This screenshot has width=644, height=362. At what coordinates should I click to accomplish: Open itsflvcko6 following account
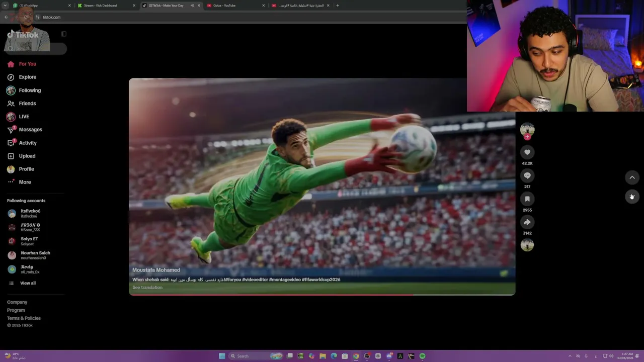pos(24,213)
